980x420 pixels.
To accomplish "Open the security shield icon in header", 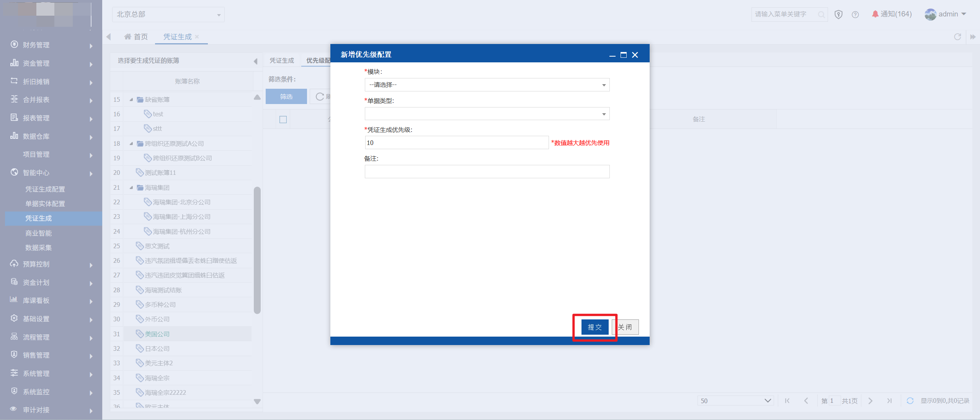I will tap(838, 15).
